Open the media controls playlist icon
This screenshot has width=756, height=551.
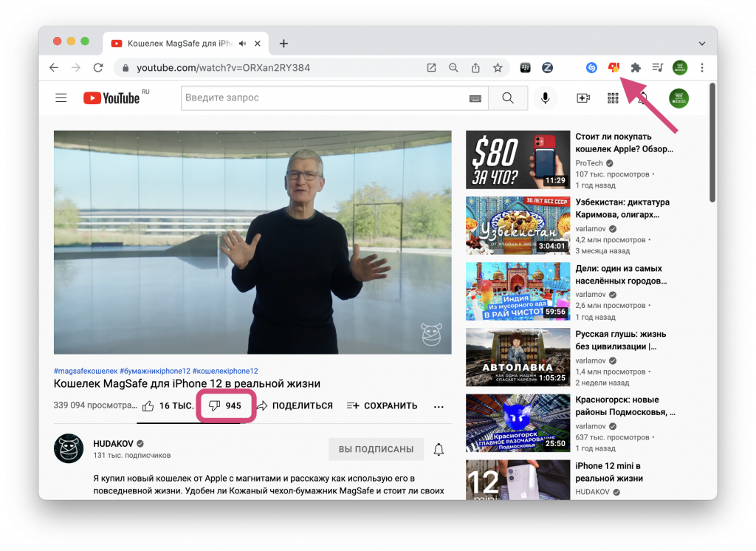658,68
